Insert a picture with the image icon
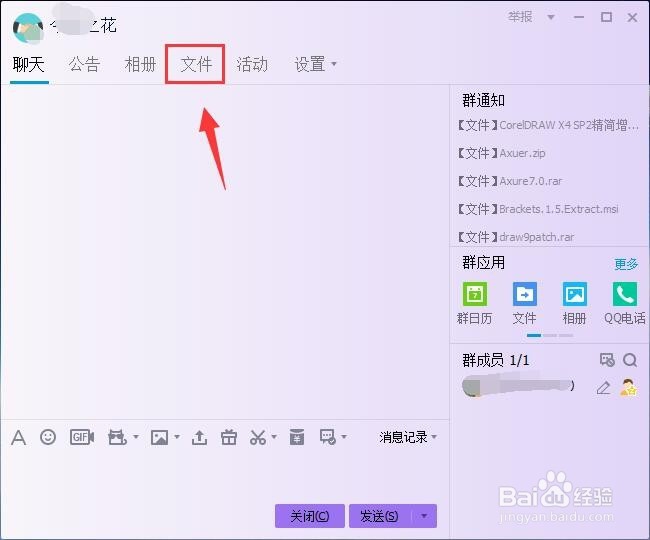Screen dimensions: 650x540 pyautogui.click(x=160, y=437)
